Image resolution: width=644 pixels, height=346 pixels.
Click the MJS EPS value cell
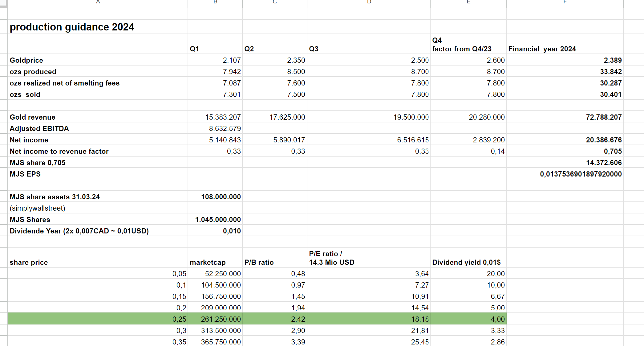point(580,174)
